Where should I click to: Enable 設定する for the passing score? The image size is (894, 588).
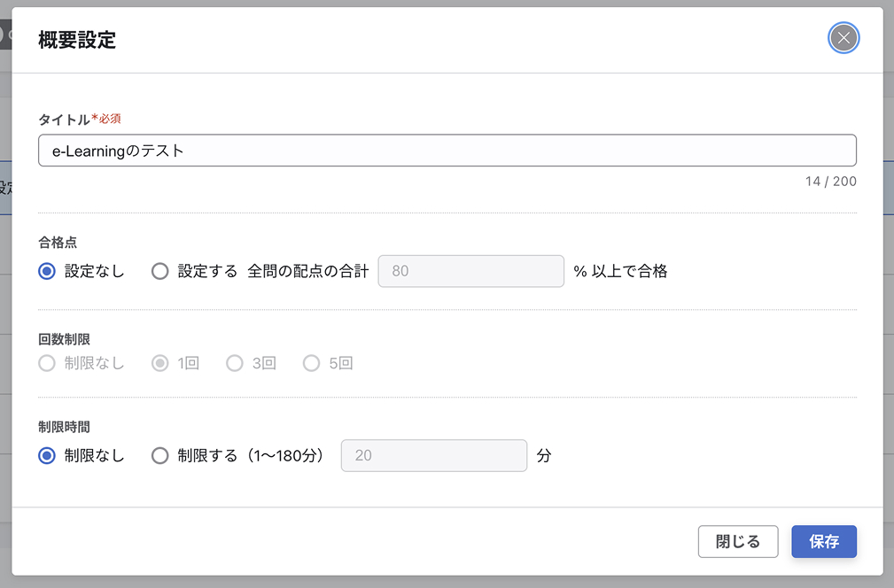point(159,271)
